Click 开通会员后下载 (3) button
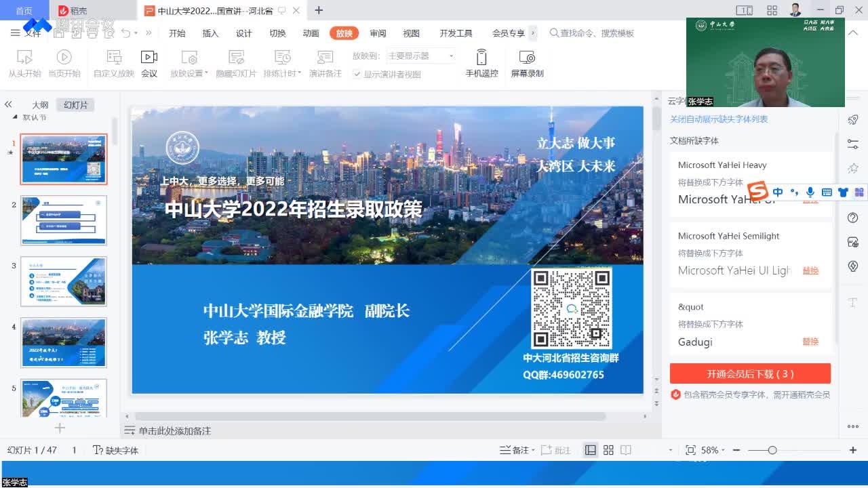 (x=750, y=373)
